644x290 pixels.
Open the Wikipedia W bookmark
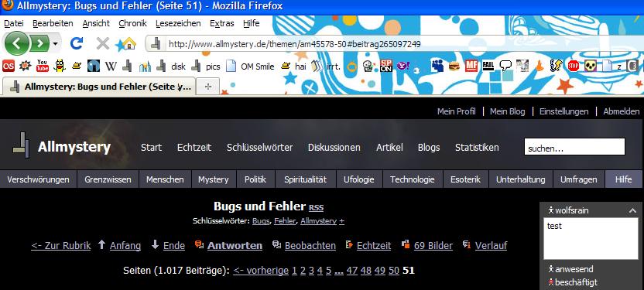[x=111, y=66]
